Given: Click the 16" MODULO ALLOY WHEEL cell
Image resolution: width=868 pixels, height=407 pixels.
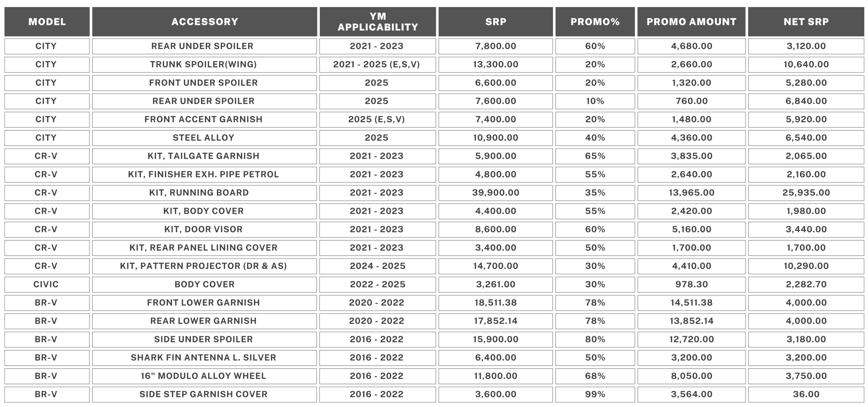Looking at the screenshot, I should [204, 376].
